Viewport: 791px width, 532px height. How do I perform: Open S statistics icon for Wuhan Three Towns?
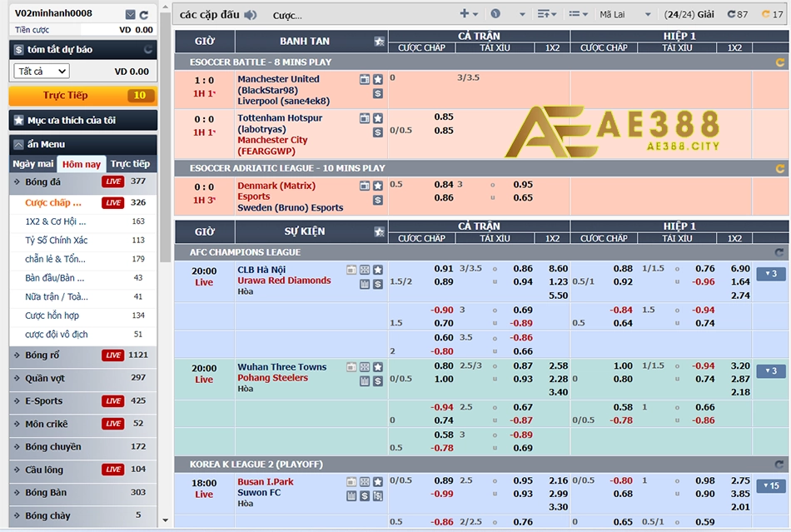coord(378,381)
